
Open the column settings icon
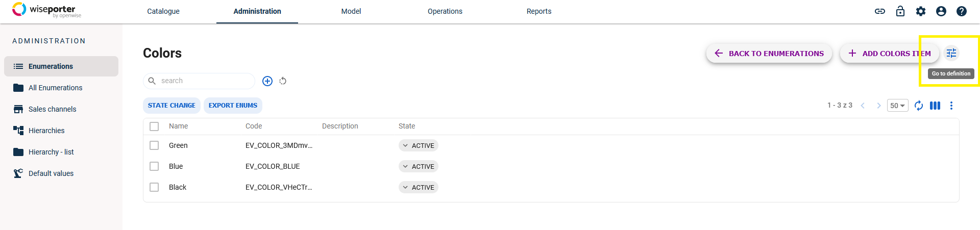[x=935, y=106]
